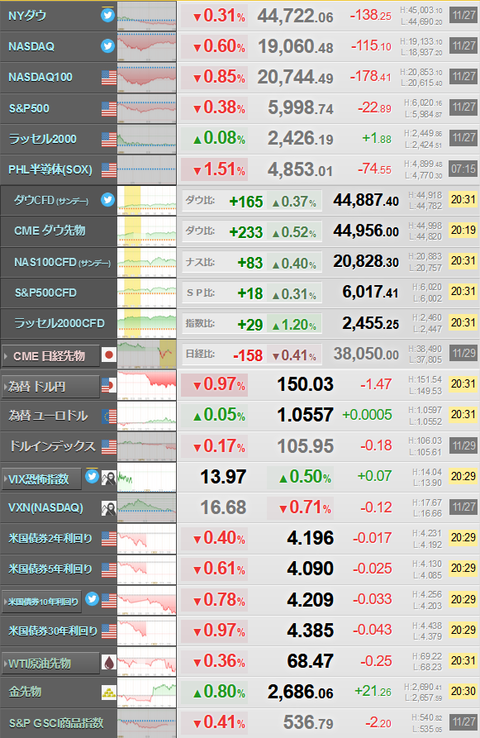Click the US flag icon beside 米国債券2年利回り
Viewport: 480px width, 738px height.
tap(109, 539)
